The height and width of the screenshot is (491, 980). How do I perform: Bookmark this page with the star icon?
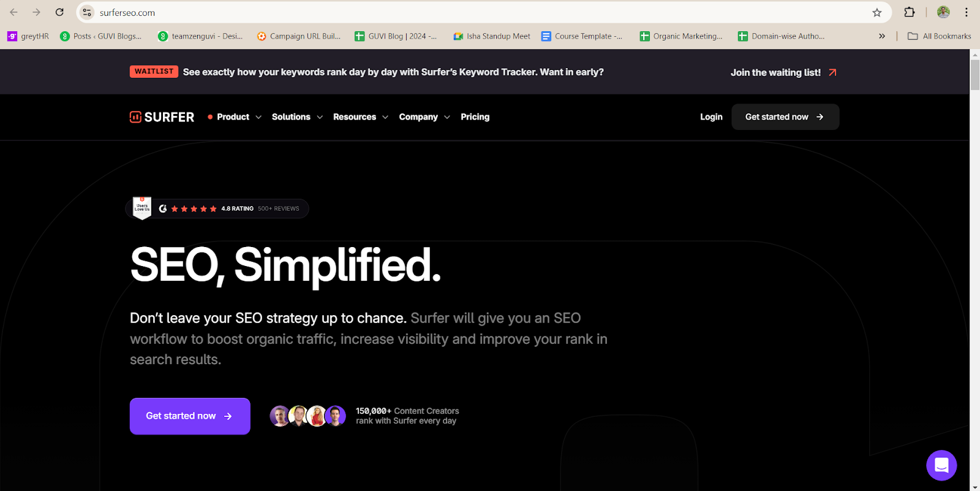coord(877,12)
